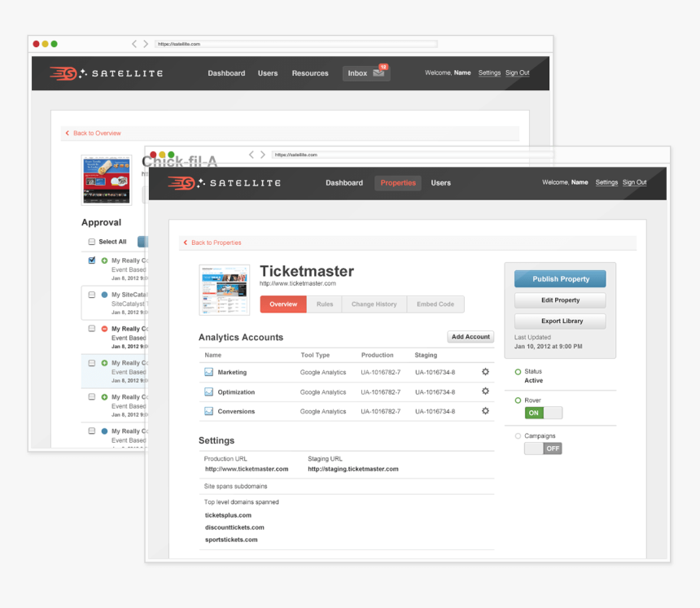Click the Publish Property button
The width and height of the screenshot is (700, 608).
tap(559, 278)
